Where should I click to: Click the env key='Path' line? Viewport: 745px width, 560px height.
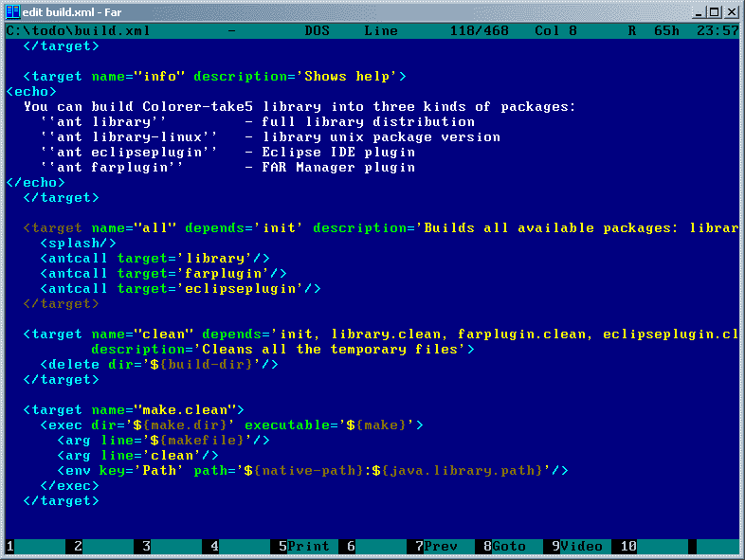pyautogui.click(x=313, y=471)
